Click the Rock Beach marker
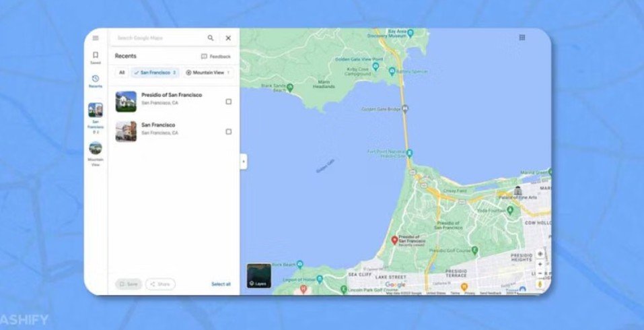The height and width of the screenshot is (330, 644). tap(300, 264)
